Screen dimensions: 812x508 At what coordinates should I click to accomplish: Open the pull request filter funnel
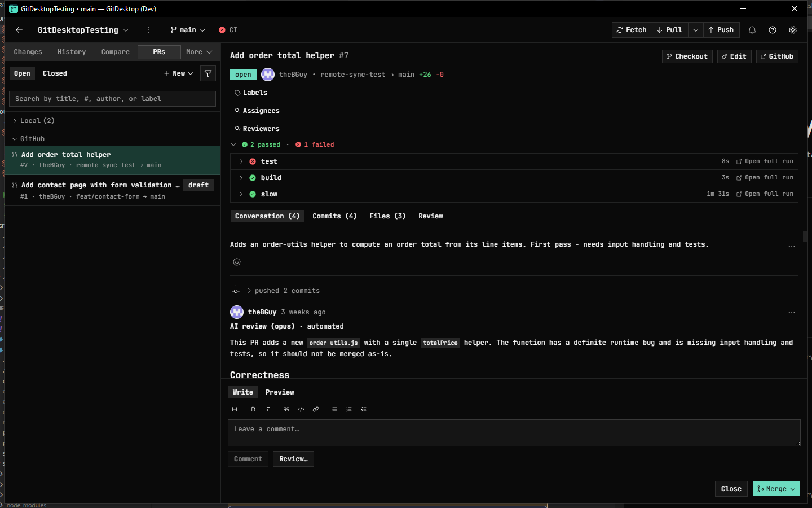click(x=208, y=73)
